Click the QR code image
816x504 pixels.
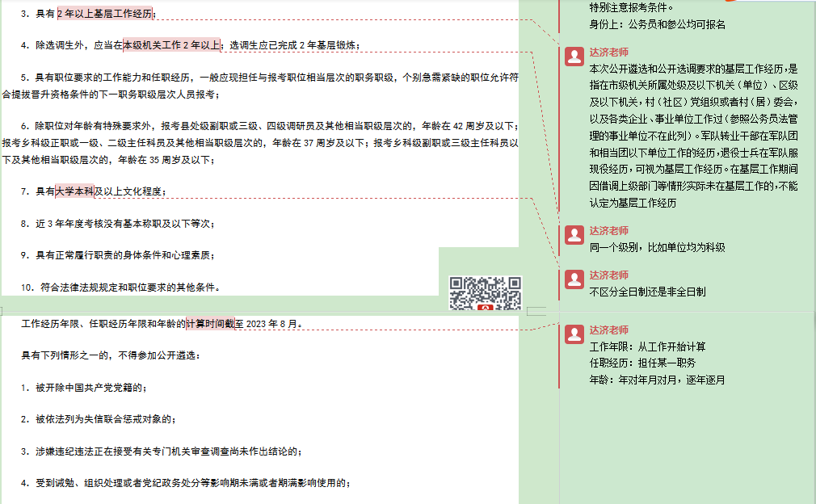tap(486, 293)
